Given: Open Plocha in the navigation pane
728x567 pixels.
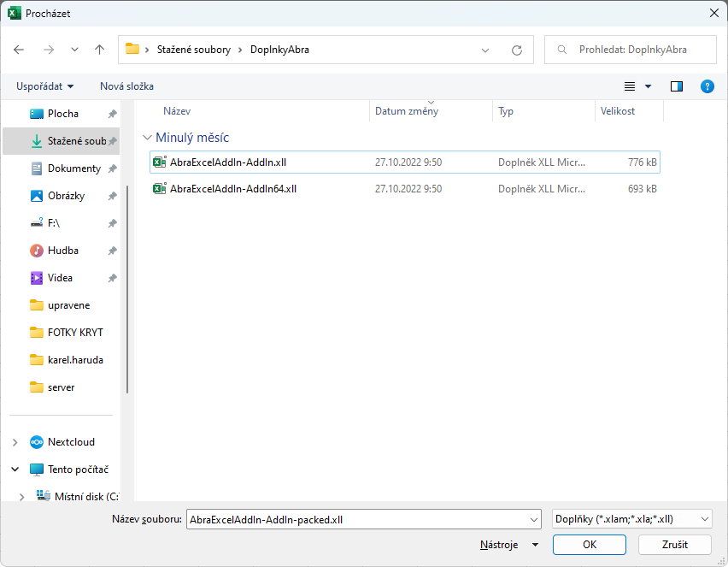Looking at the screenshot, I should (62, 114).
